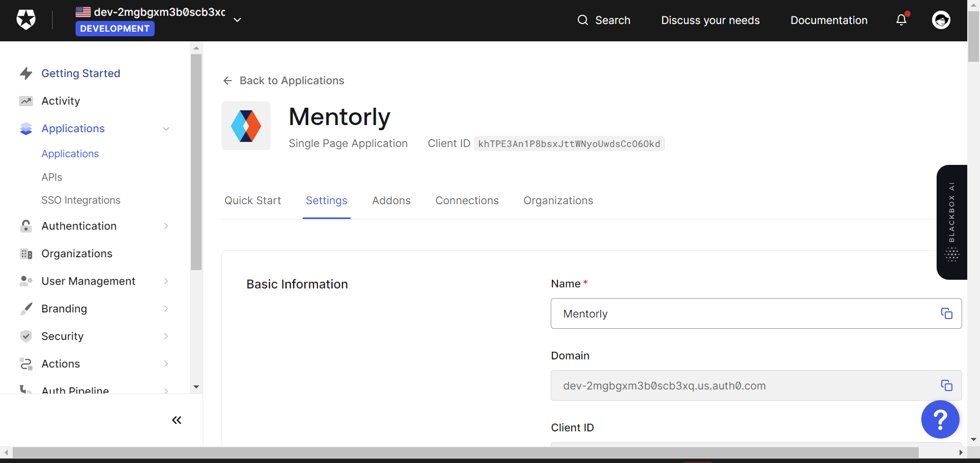Open the notifications bell
980x463 pixels.
tap(901, 20)
